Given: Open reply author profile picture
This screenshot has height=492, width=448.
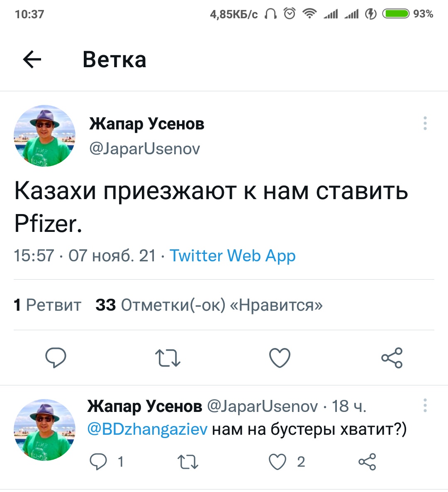Looking at the screenshot, I should [x=45, y=430].
